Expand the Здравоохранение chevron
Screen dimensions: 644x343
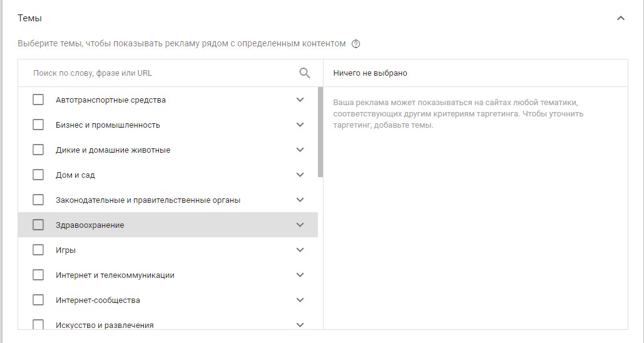click(300, 225)
